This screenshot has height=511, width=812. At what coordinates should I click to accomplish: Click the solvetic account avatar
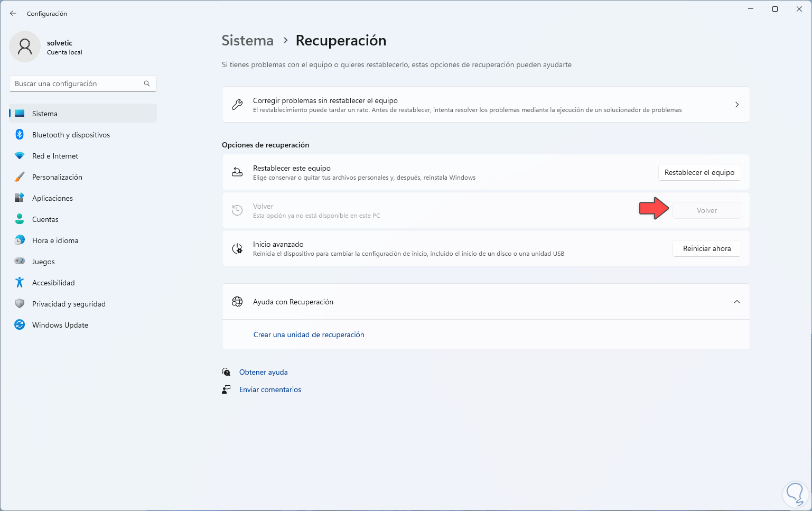(25, 47)
